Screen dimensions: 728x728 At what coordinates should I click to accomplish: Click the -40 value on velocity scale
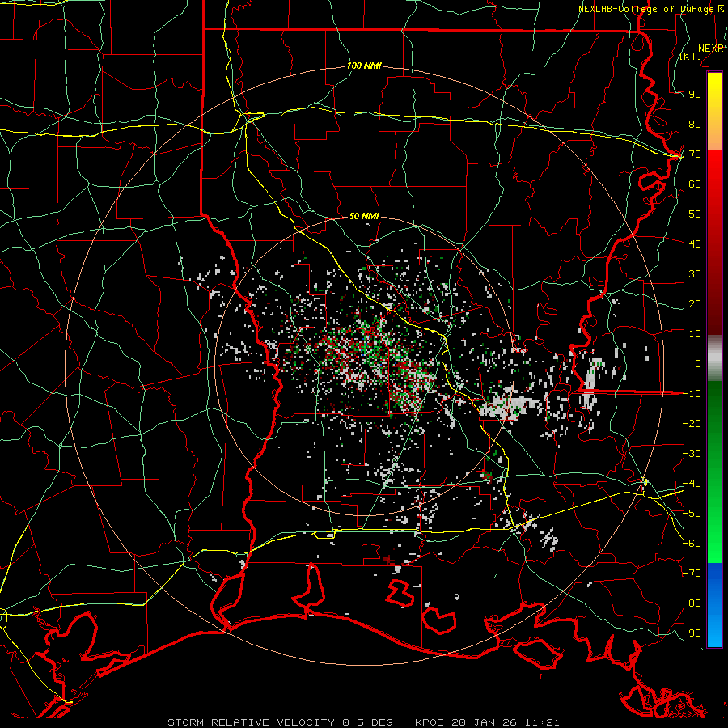[x=692, y=484]
